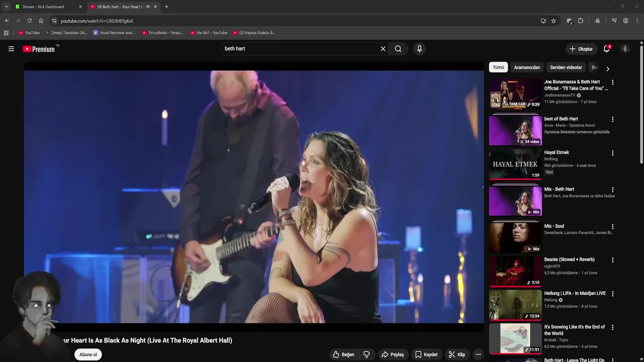
Task: Share the video with Paylaş
Action: coord(392,354)
